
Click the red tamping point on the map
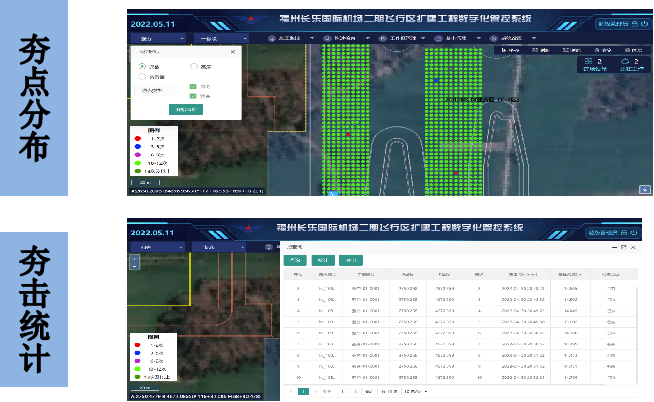point(348,133)
